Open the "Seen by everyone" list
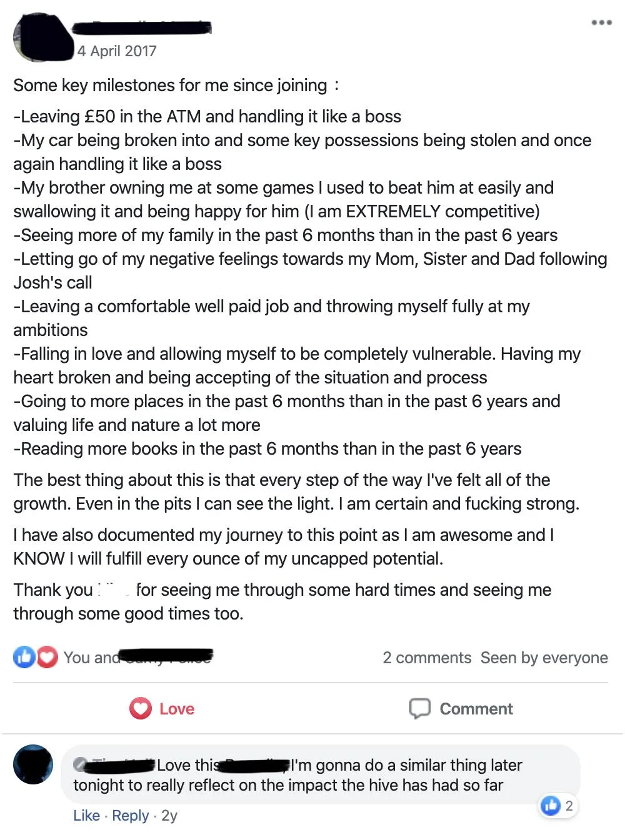The width and height of the screenshot is (625, 840). coord(544,658)
